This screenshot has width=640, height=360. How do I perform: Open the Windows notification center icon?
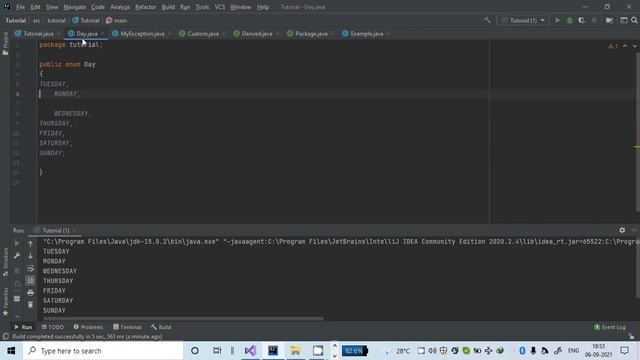click(x=624, y=351)
